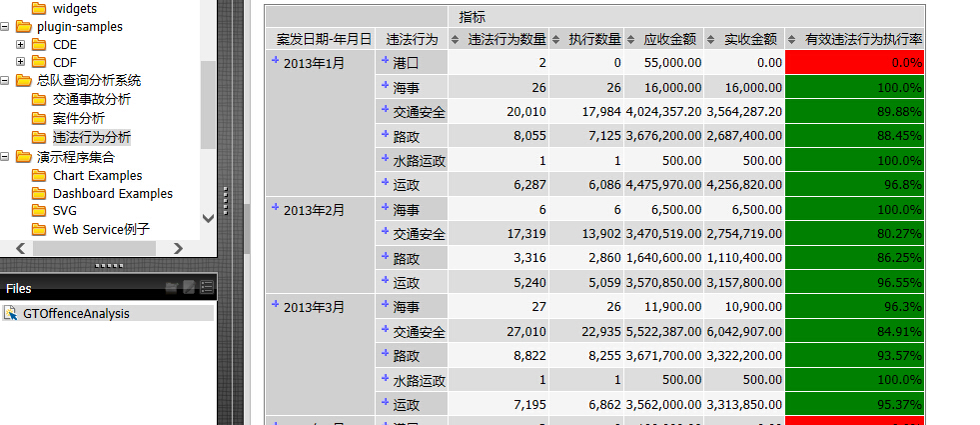This screenshot has height=425, width=980.
Task: Expand 运政 row showing 7,195
Action: 385,402
